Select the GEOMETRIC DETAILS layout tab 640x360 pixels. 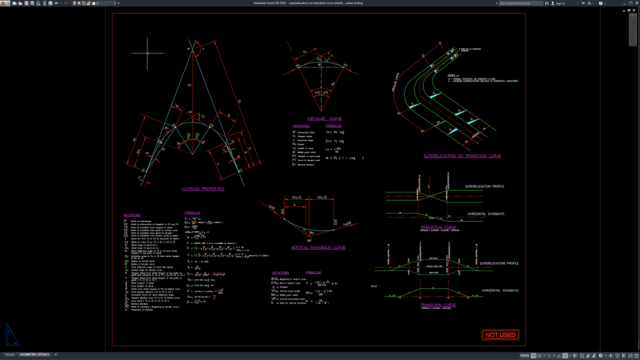click(x=35, y=355)
